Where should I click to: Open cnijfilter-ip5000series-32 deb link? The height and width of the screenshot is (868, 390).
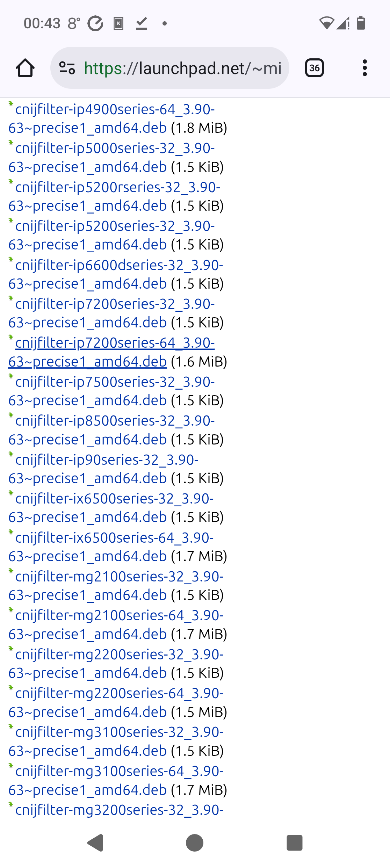click(x=115, y=149)
